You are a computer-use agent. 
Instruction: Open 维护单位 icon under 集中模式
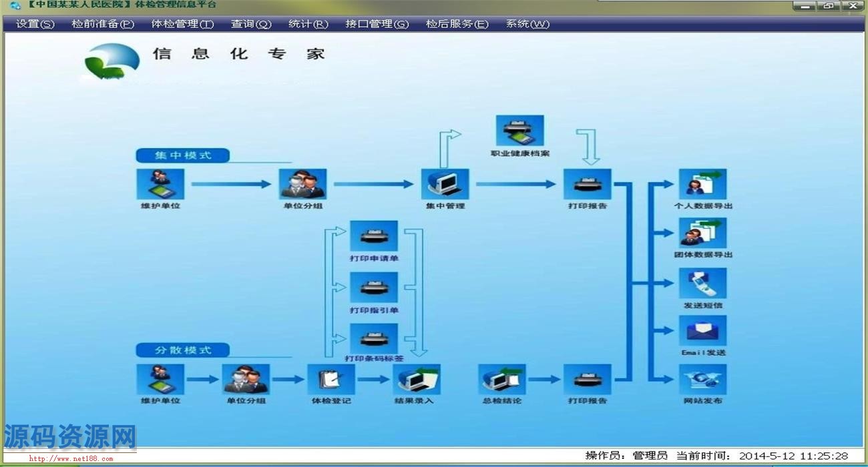coord(160,184)
